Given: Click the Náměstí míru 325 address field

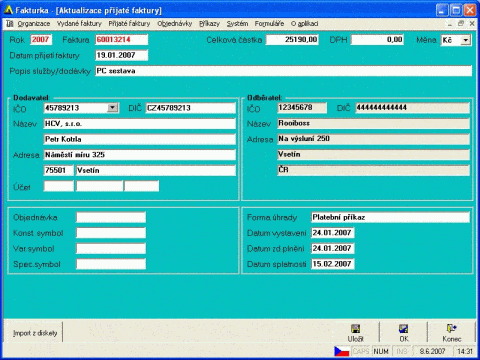Looking at the screenshot, I should pos(140,155).
